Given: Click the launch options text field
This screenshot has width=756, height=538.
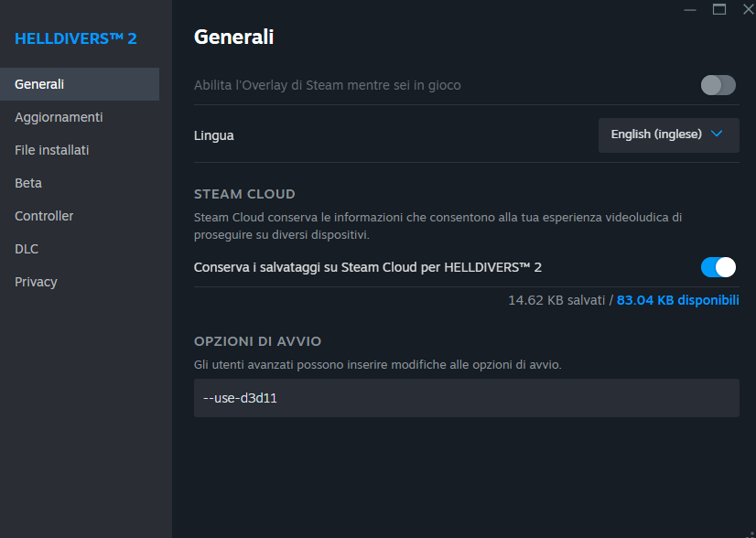Looking at the screenshot, I should tap(466, 398).
